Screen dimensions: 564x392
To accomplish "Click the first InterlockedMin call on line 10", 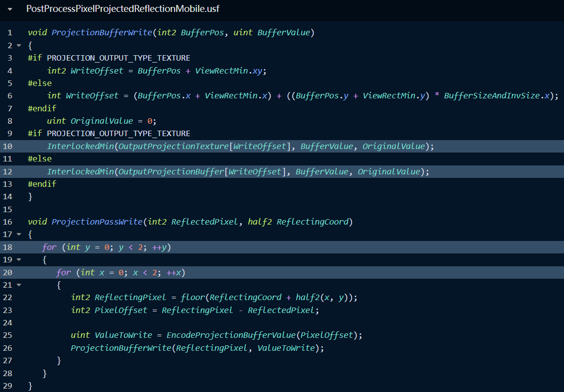I will click(x=80, y=147).
